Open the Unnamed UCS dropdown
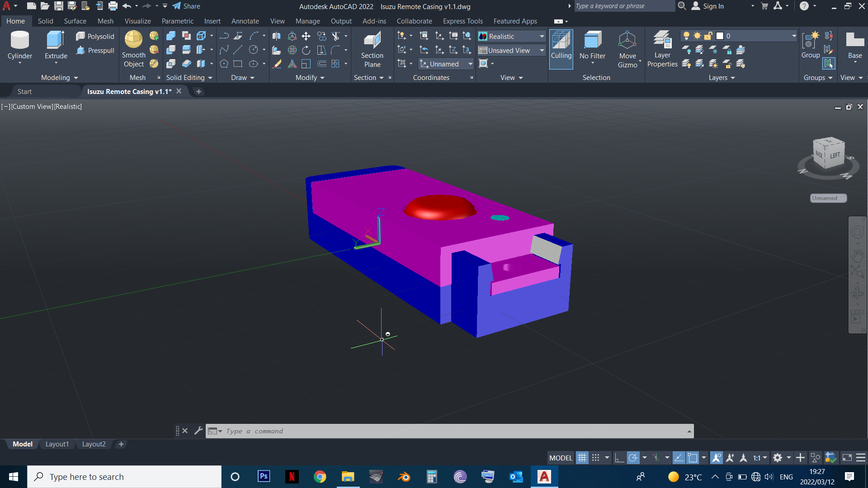The image size is (868, 488). [x=446, y=64]
